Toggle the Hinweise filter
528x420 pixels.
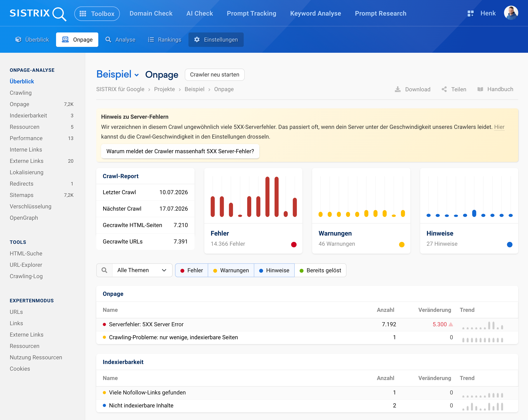274,270
